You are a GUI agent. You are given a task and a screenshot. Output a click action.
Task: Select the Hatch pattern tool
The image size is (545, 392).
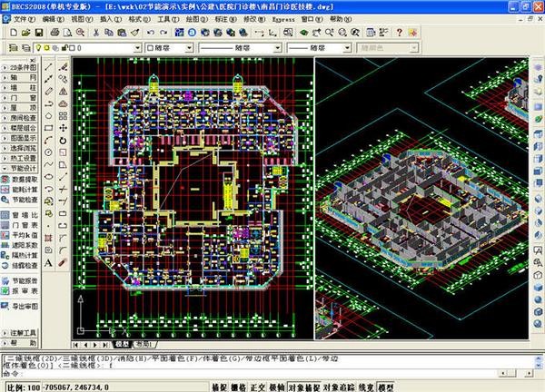click(x=49, y=238)
